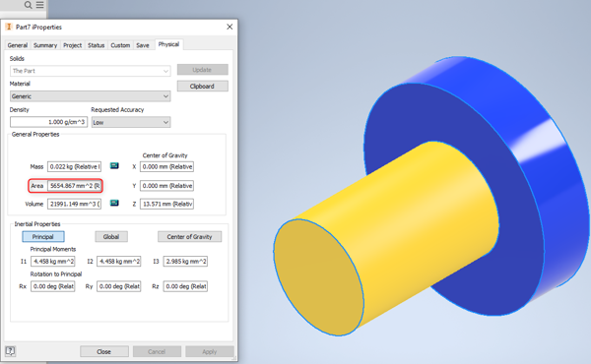The height and width of the screenshot is (364, 591).
Task: Click the Clipboard button
Action: (x=202, y=87)
